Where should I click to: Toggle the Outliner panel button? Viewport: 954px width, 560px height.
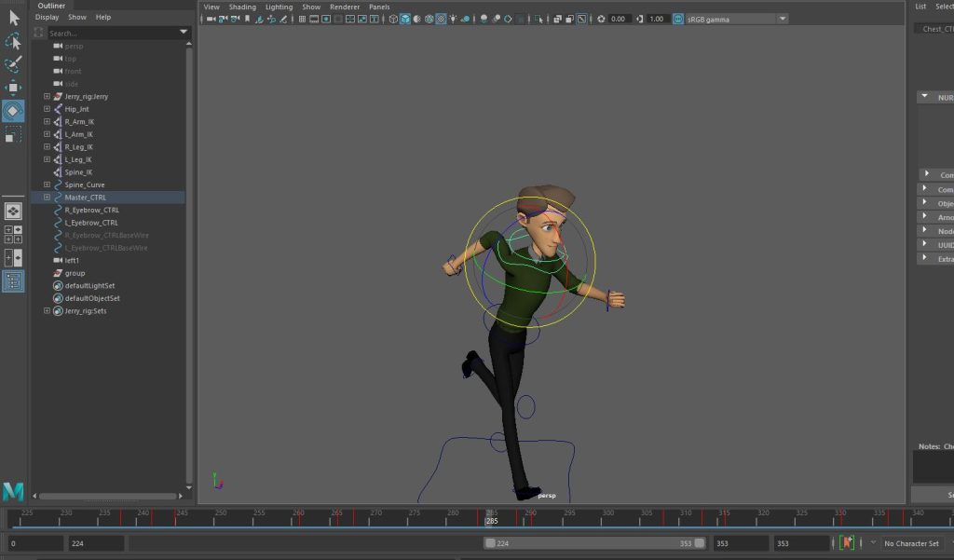(13, 281)
